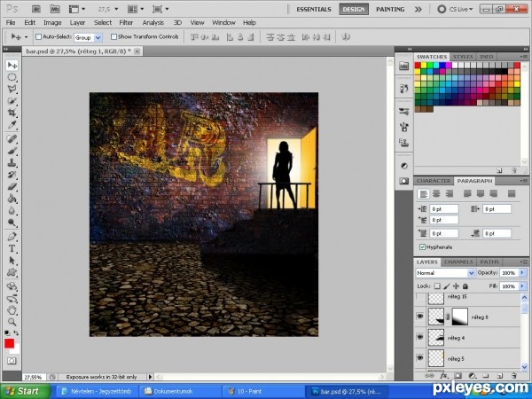Select the Path Selection tool
Image resolution: width=532 pixels, height=399 pixels.
point(12,260)
